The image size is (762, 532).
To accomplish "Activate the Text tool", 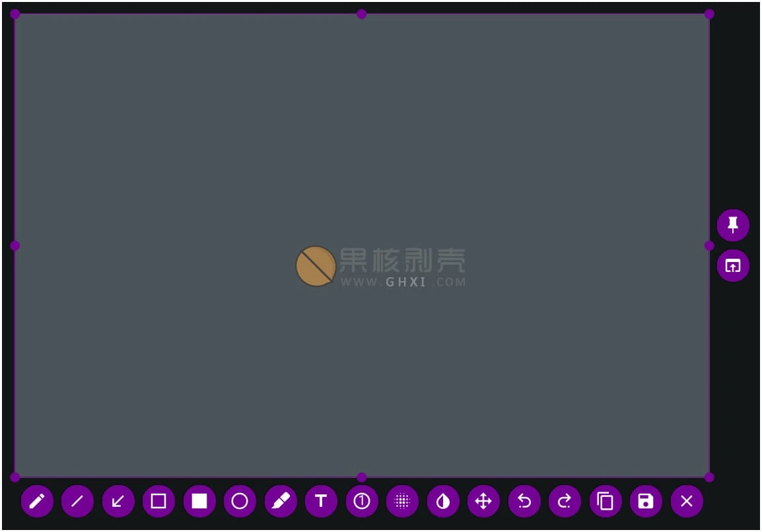I will [x=321, y=502].
